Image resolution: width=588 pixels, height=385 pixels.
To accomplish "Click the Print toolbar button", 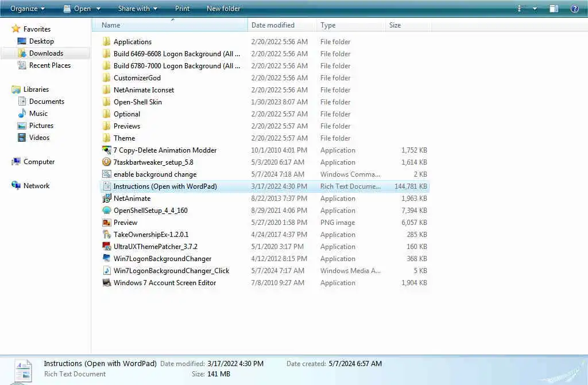I will coord(182,8).
